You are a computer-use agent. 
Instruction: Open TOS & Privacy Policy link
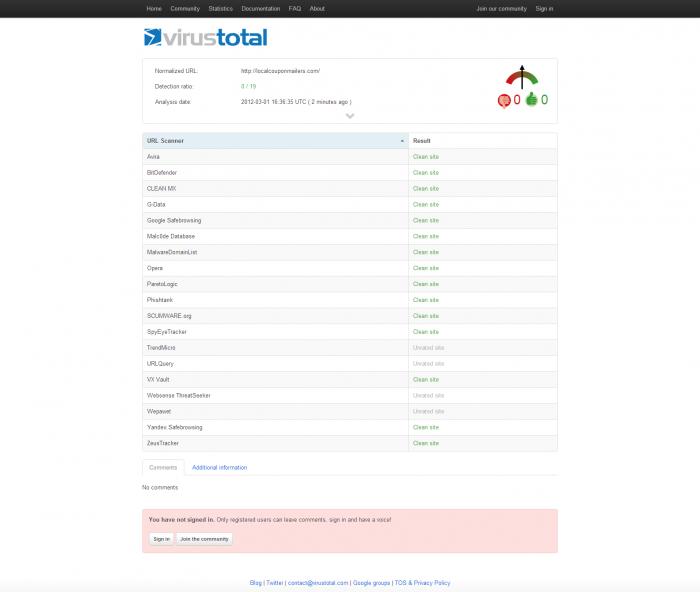422,583
